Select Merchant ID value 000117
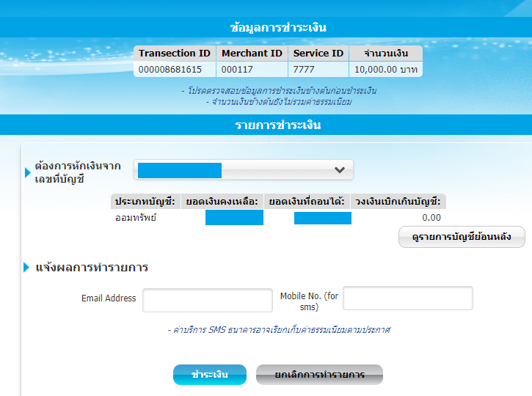The width and height of the screenshot is (532, 396). 237,70
